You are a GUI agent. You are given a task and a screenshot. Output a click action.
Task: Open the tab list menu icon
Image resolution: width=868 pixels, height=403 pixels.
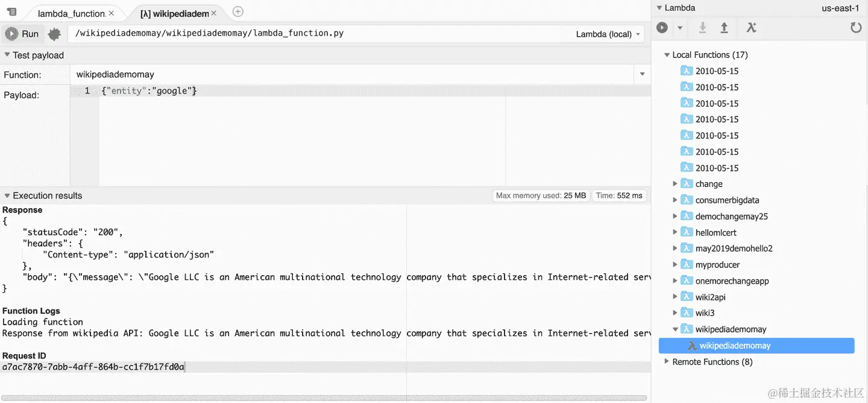tap(11, 12)
